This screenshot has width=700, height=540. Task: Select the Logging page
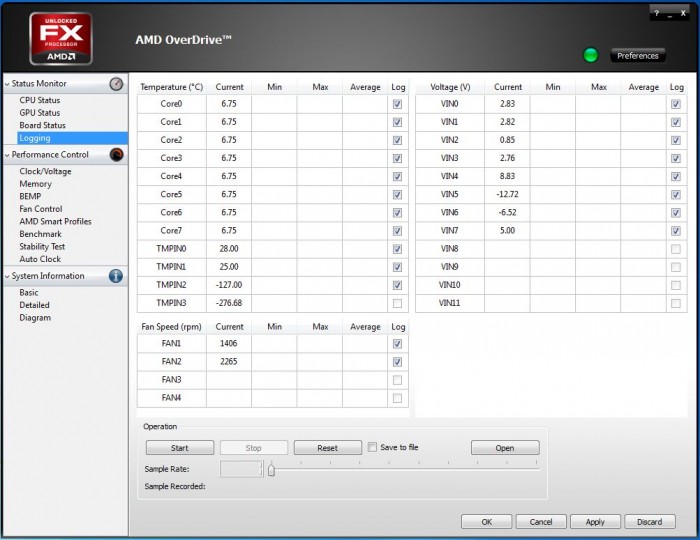tap(72, 138)
